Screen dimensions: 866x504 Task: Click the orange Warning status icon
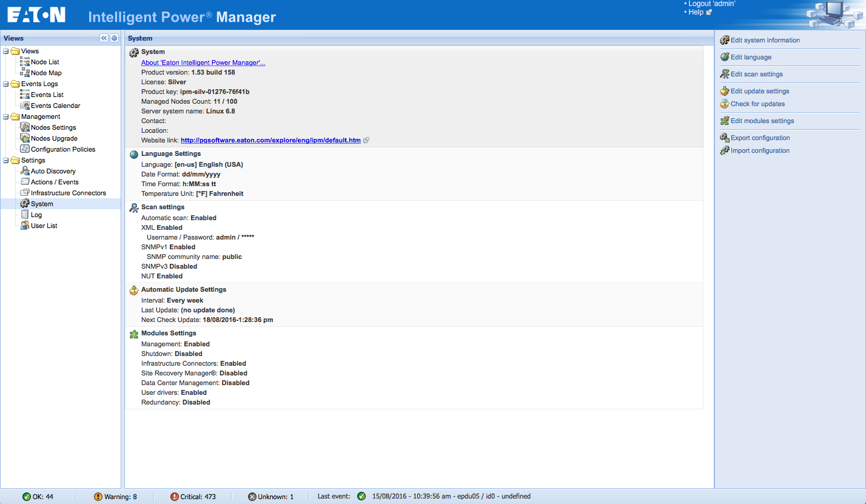[x=98, y=497]
